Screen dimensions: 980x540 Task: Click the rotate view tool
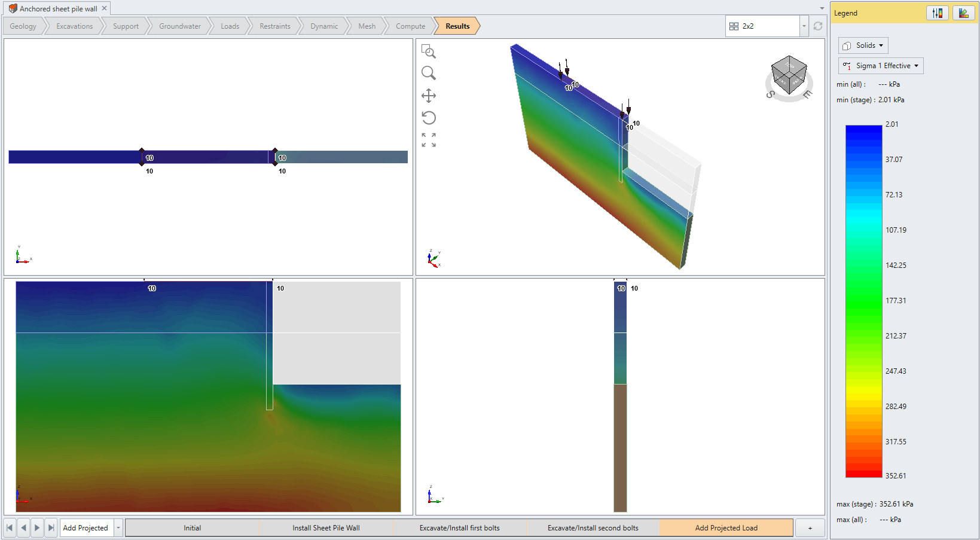pos(429,118)
